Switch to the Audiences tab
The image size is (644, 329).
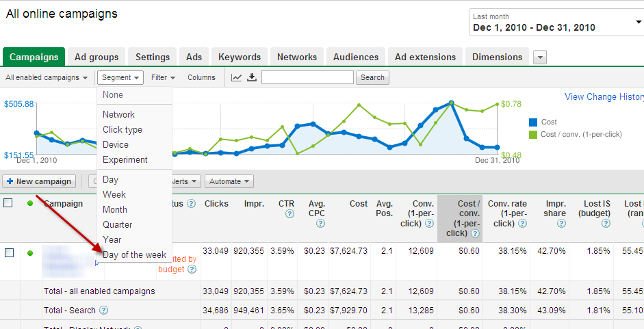tap(356, 57)
